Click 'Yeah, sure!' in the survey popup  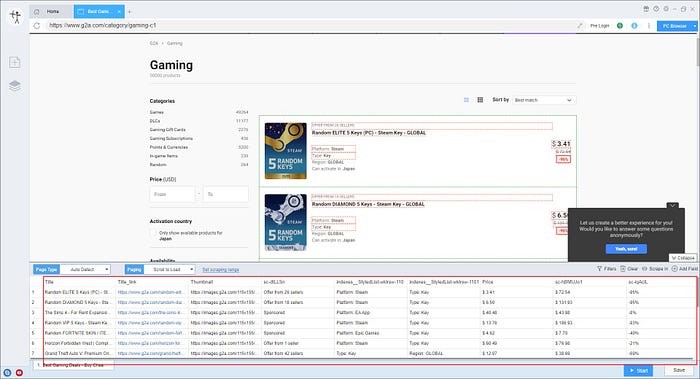click(x=626, y=249)
